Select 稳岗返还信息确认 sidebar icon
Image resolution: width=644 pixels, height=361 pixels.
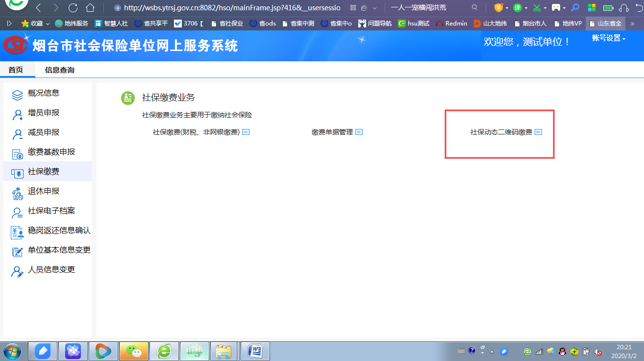pos(17,232)
